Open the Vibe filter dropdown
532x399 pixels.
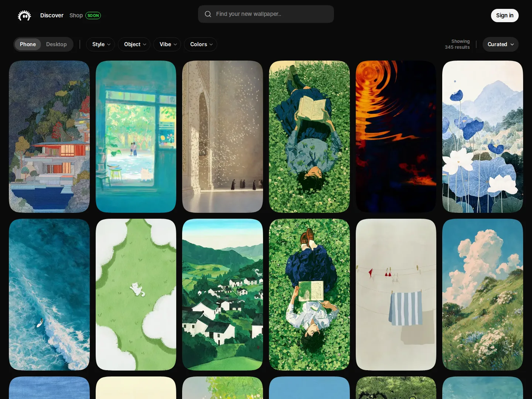coord(167,44)
